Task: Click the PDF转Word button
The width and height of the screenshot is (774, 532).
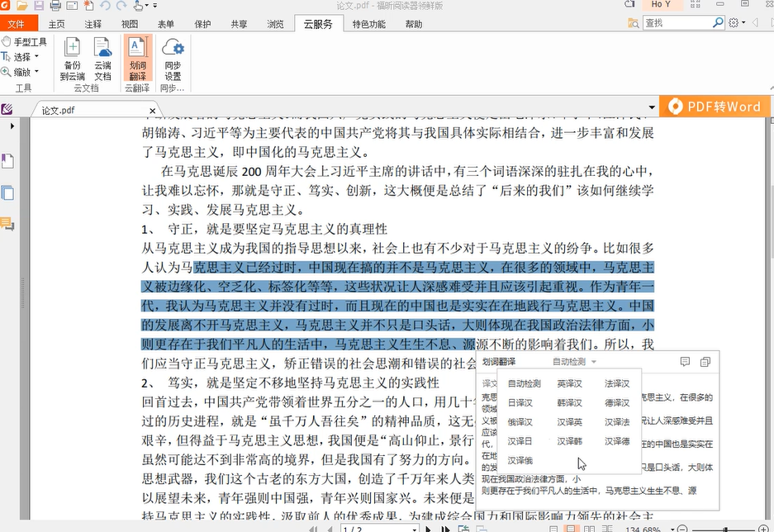Action: (x=715, y=107)
